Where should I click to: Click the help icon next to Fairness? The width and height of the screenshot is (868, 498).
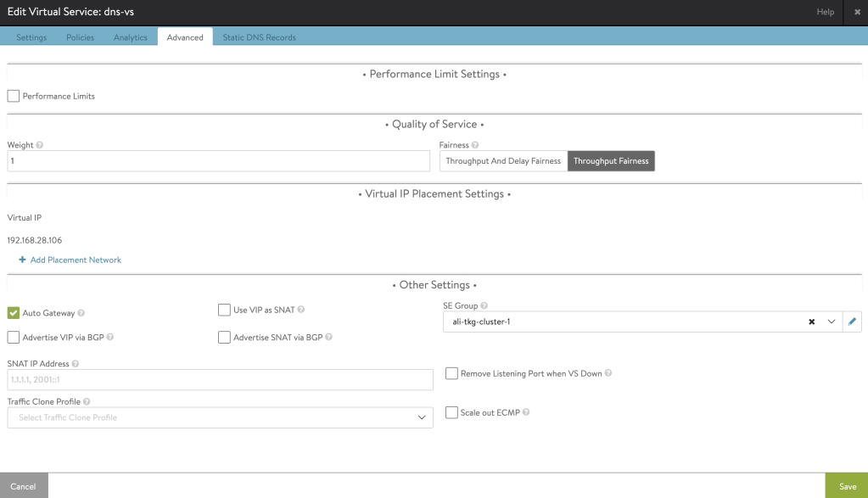(x=475, y=145)
